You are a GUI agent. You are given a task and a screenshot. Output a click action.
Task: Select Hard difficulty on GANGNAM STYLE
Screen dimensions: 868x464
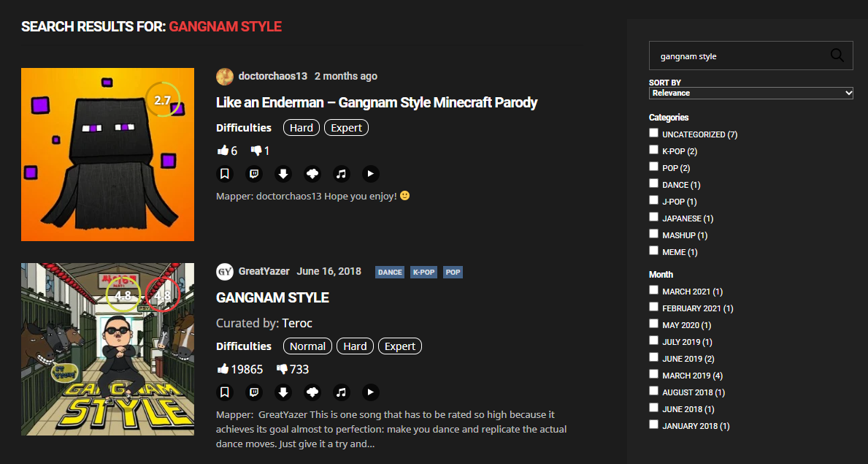tap(355, 346)
